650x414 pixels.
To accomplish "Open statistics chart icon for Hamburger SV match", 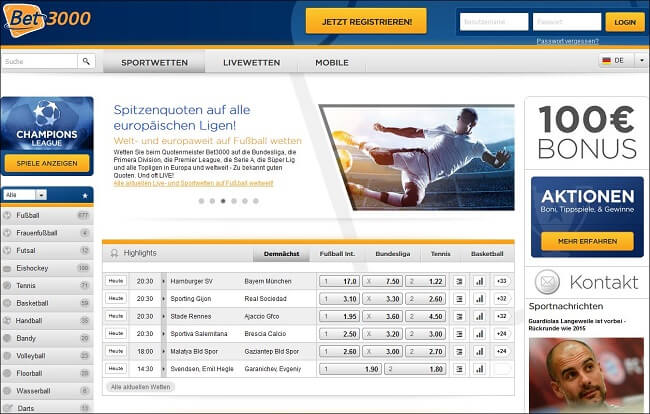I will pyautogui.click(x=480, y=281).
